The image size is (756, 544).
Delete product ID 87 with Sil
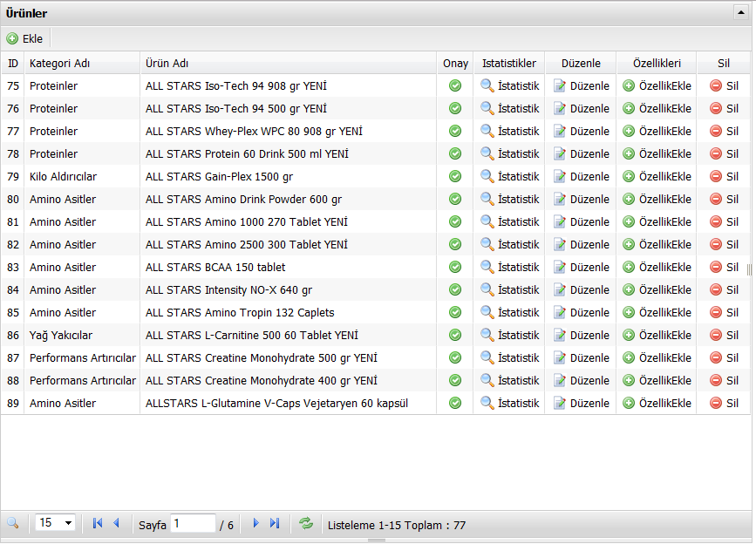725,357
